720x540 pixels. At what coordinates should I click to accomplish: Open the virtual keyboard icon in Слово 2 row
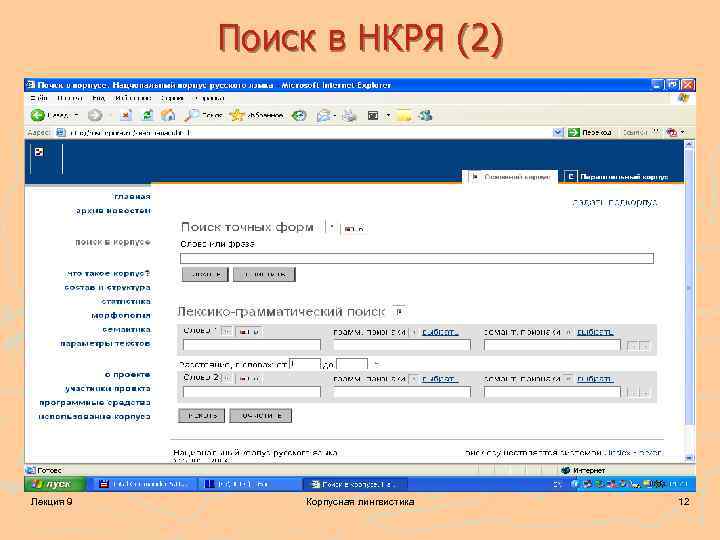click(248, 378)
